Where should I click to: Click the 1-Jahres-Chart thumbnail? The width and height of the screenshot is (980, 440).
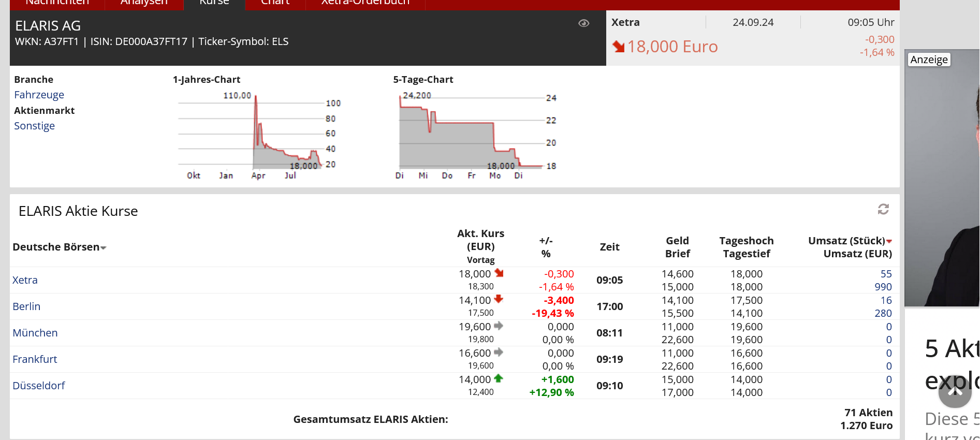pyautogui.click(x=257, y=135)
